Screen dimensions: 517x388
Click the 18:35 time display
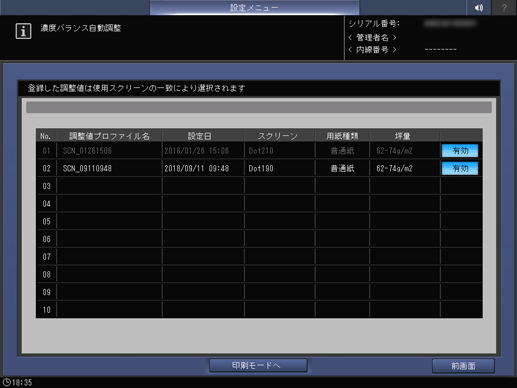[22, 382]
